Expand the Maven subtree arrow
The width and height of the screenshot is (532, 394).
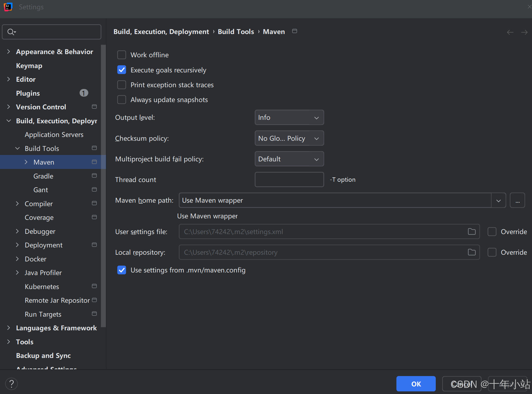(26, 162)
